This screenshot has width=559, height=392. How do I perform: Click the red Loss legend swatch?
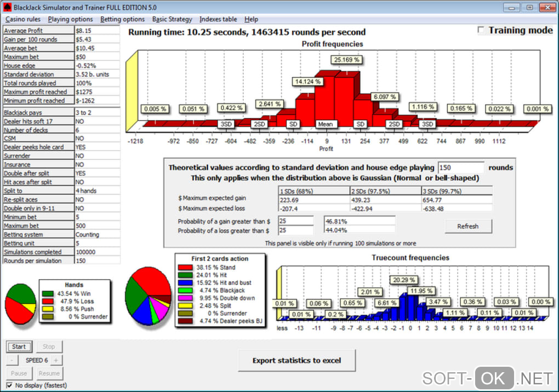(48, 301)
